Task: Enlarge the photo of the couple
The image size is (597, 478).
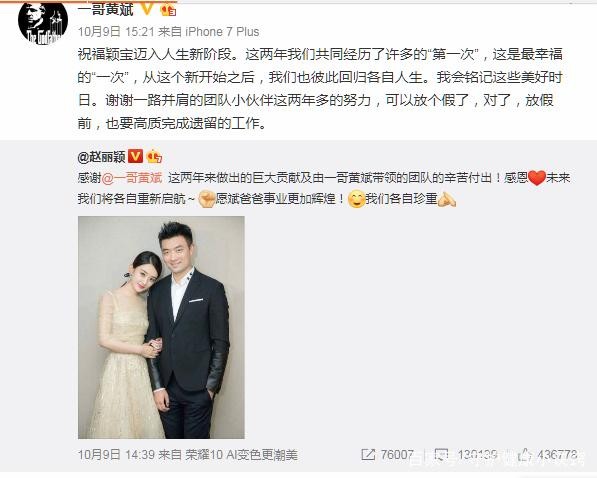Action: click(161, 327)
